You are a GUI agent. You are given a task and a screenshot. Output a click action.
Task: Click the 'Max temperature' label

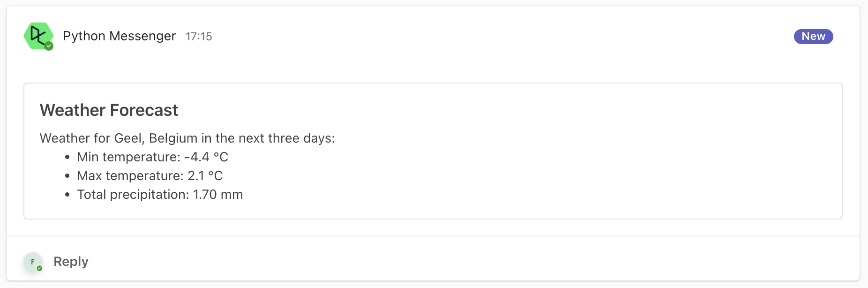point(130,175)
